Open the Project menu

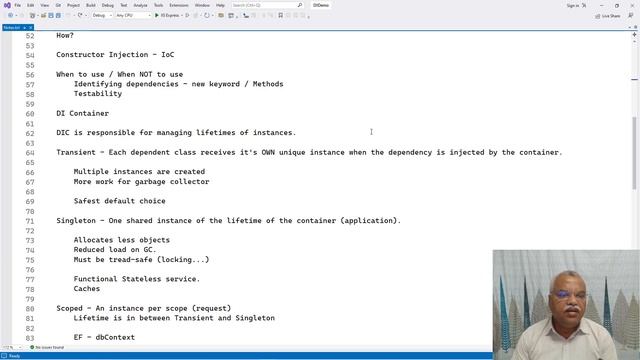click(73, 5)
